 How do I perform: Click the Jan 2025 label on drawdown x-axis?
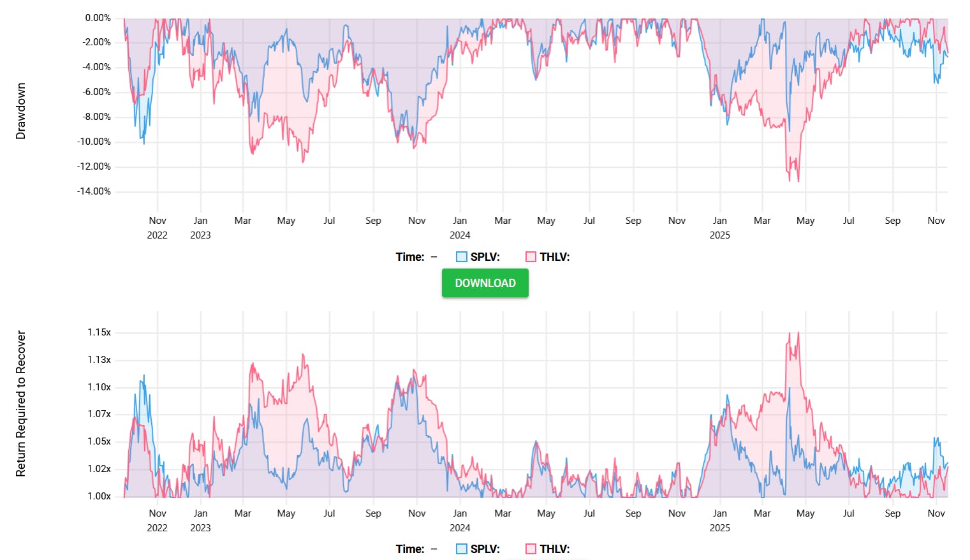pos(721,227)
